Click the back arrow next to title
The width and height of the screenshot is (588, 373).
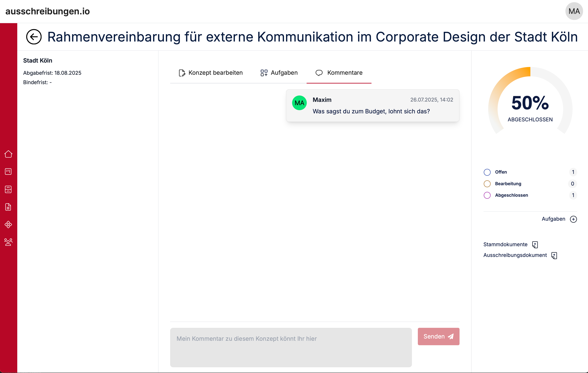pos(34,37)
